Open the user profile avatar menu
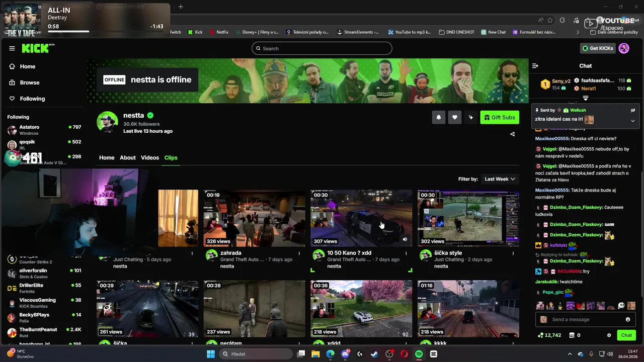 pyautogui.click(x=624, y=48)
